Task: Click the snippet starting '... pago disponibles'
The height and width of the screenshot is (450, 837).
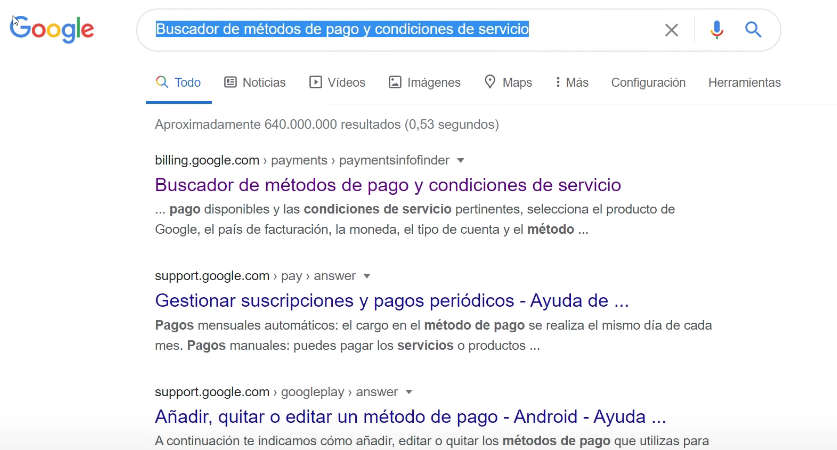Action: (415, 219)
